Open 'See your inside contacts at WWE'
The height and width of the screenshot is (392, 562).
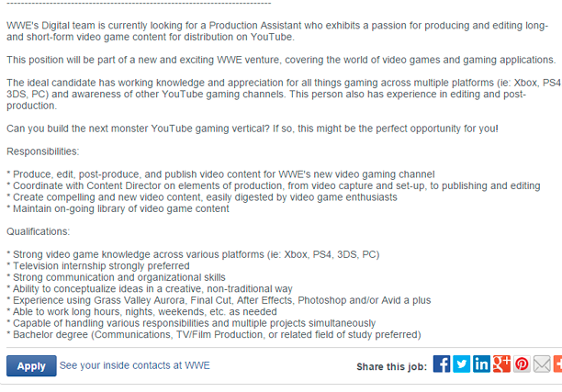tap(134, 365)
